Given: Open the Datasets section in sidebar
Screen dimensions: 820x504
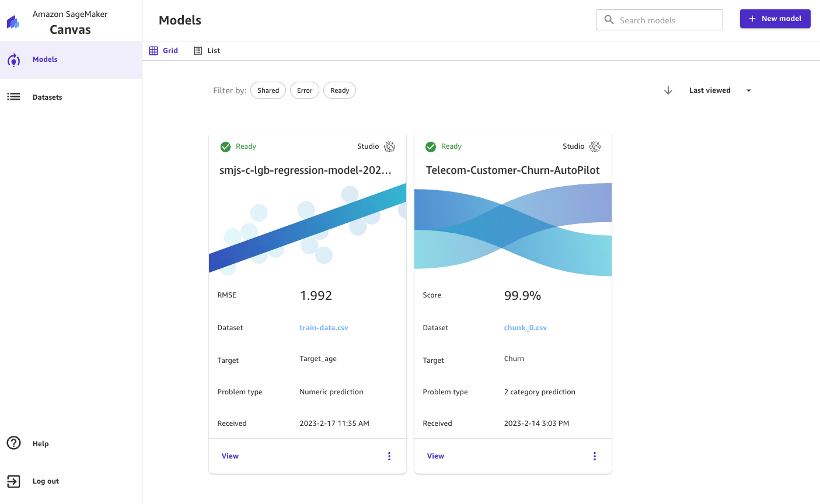Looking at the screenshot, I should point(71,97).
